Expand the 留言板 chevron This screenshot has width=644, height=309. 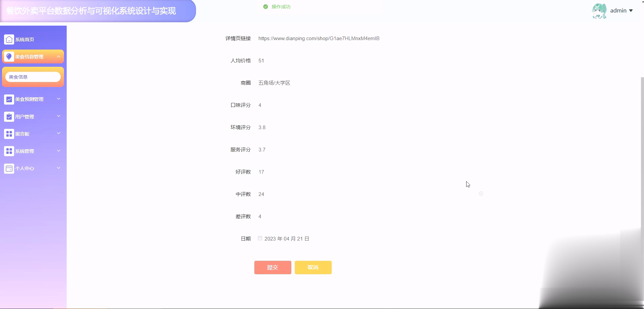[x=59, y=133]
